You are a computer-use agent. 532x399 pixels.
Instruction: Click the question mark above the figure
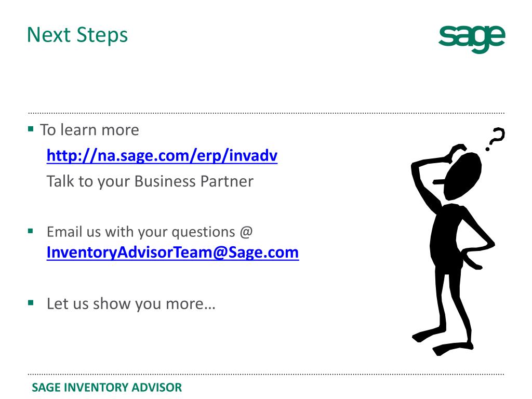coord(496,139)
